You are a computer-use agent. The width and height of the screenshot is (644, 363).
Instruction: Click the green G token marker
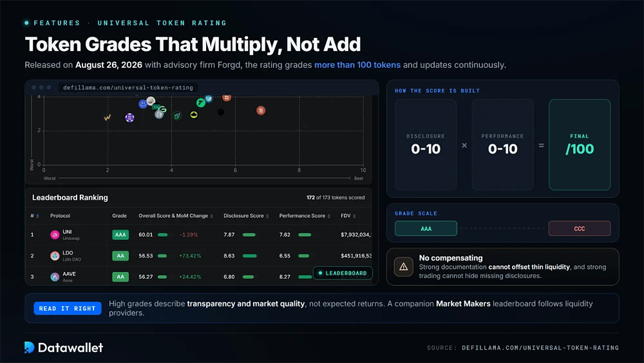coord(163,110)
